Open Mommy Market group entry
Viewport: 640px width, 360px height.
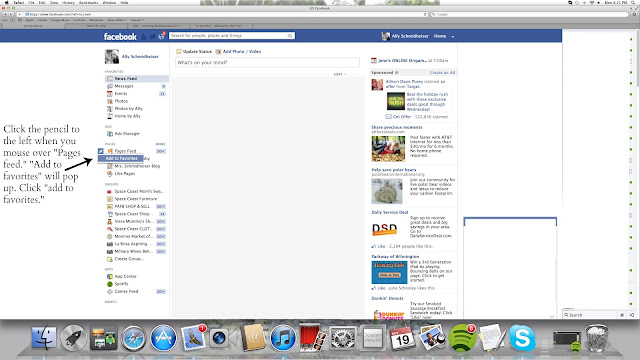click(x=133, y=236)
